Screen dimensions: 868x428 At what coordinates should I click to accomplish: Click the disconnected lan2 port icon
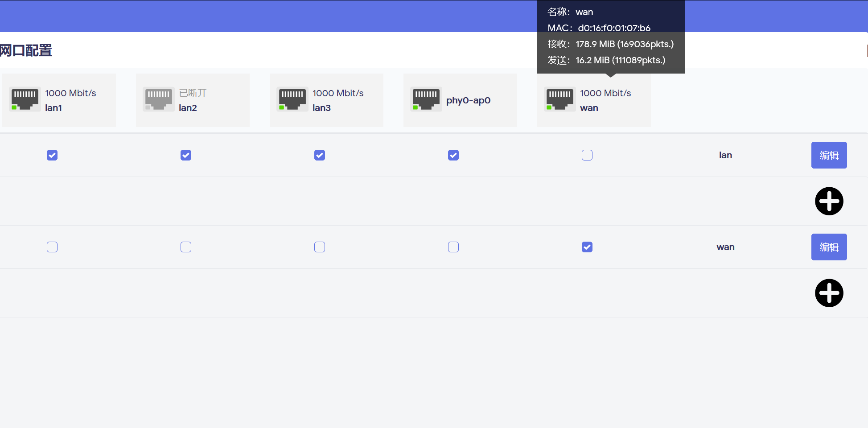[x=159, y=99]
